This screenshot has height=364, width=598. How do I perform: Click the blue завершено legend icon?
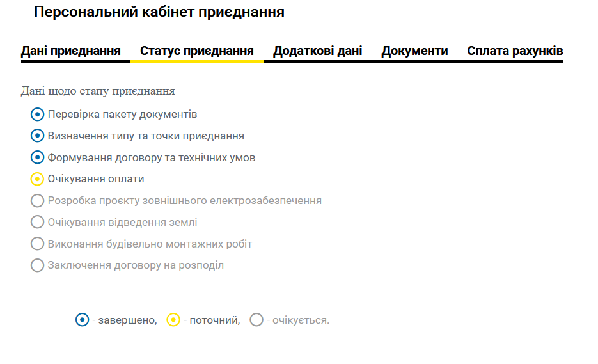[82, 320]
